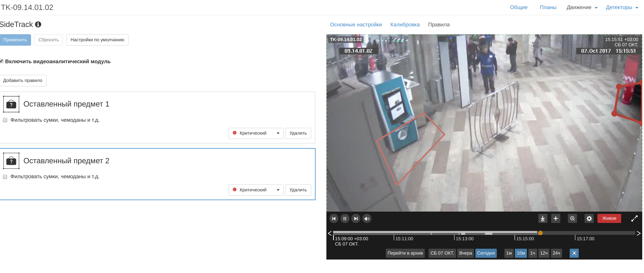Open Критический severity dropdown for предмет 2
Viewport: 644px width, 273px height.
(x=256, y=190)
